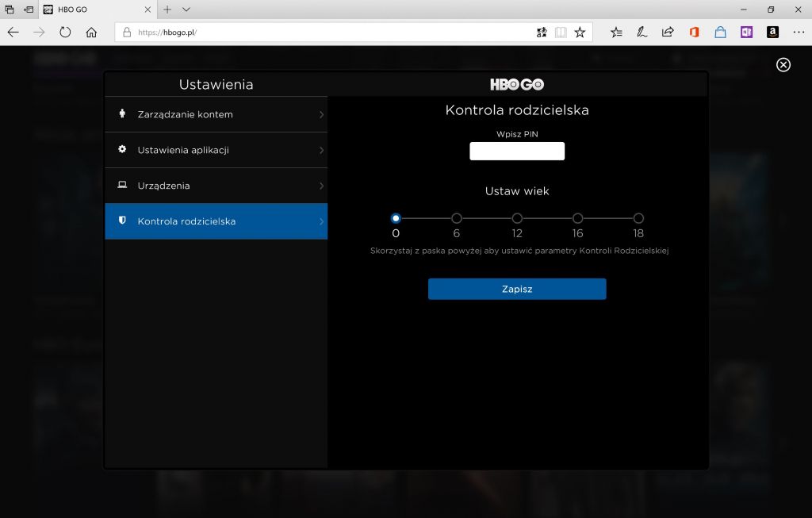Add page to favorites with star icon
Viewport: 812px width, 518px height.
580,32
